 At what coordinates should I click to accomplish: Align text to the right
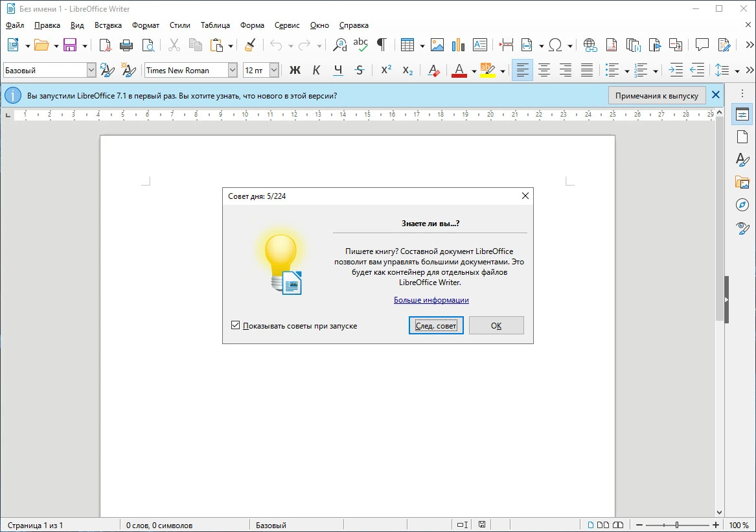(565, 71)
